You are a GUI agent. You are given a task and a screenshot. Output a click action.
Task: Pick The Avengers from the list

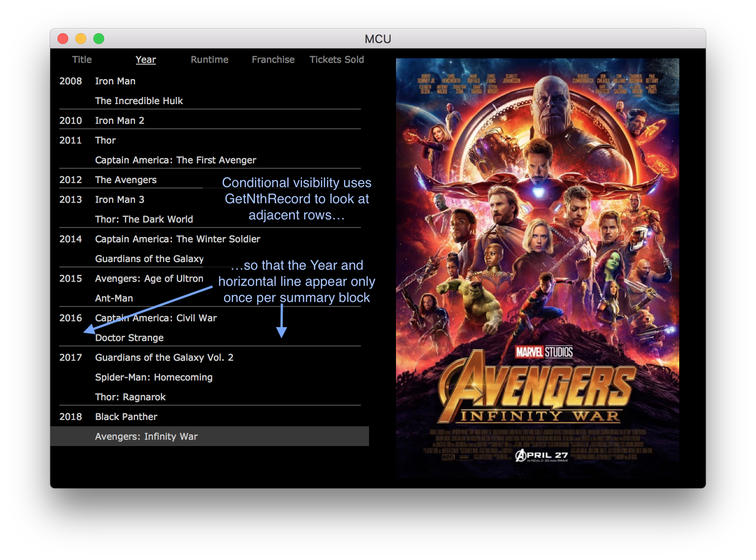[x=126, y=180]
